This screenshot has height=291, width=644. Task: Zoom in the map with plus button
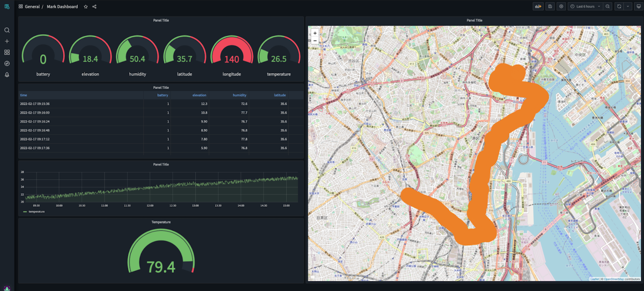tap(315, 33)
